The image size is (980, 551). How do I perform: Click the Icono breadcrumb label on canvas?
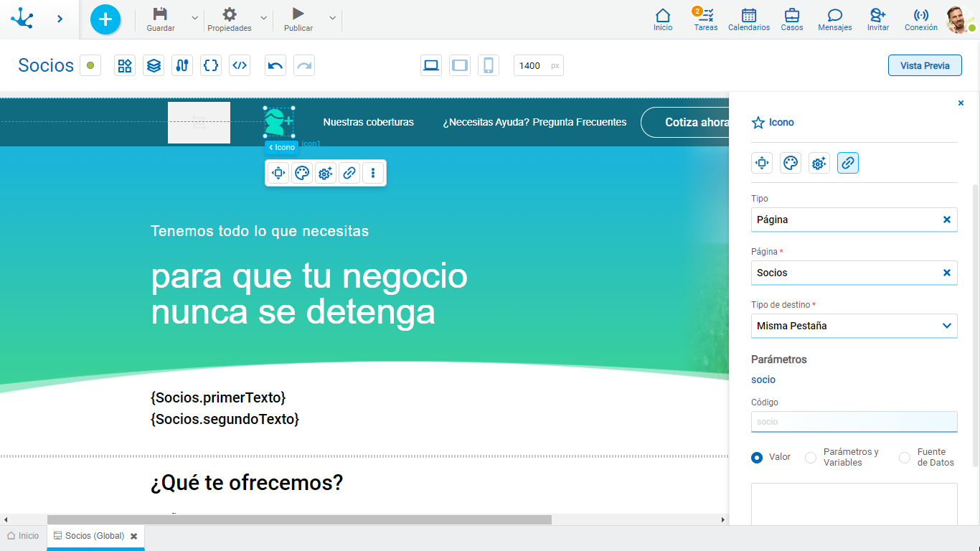(x=281, y=147)
